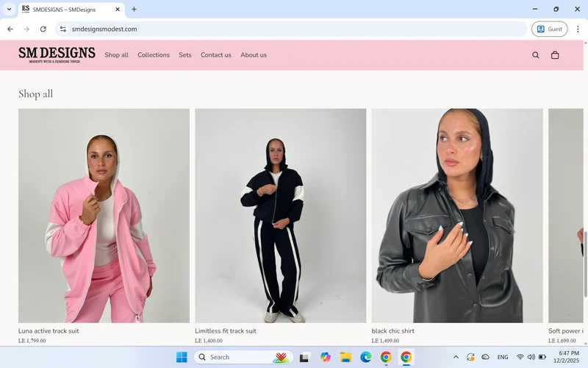Expand the tab search dropdown arrow
Image resolution: width=588 pixels, height=368 pixels.
pos(9,10)
